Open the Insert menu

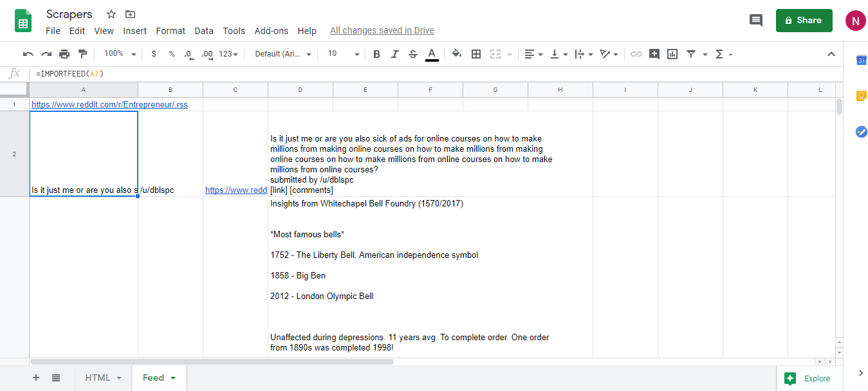point(135,31)
